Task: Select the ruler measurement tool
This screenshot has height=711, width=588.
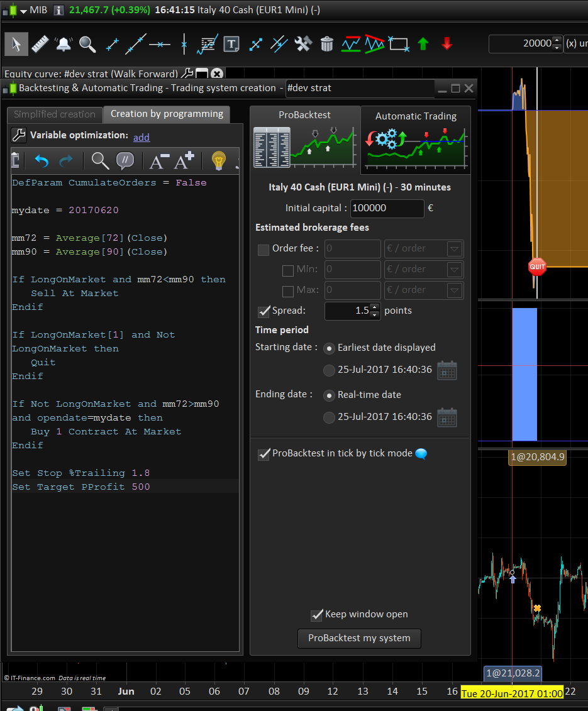Action: (x=40, y=43)
